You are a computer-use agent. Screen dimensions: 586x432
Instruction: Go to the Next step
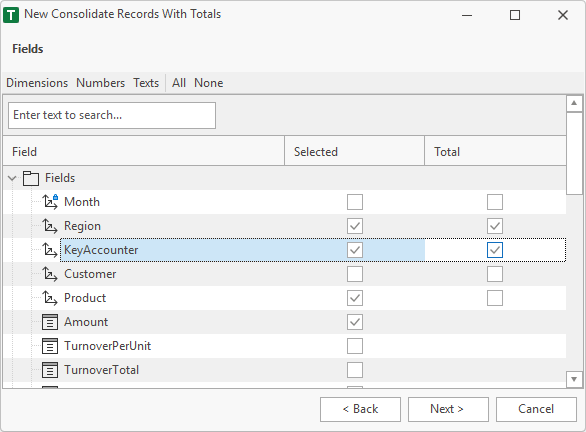point(448,409)
